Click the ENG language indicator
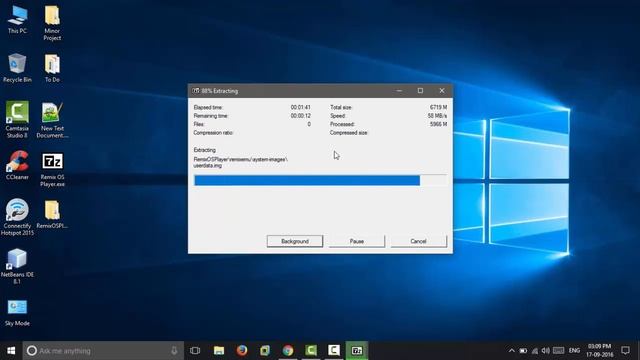The height and width of the screenshot is (360, 640). click(574, 351)
